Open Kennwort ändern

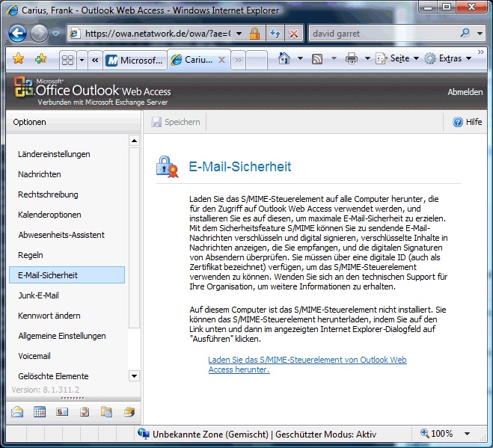[49, 316]
